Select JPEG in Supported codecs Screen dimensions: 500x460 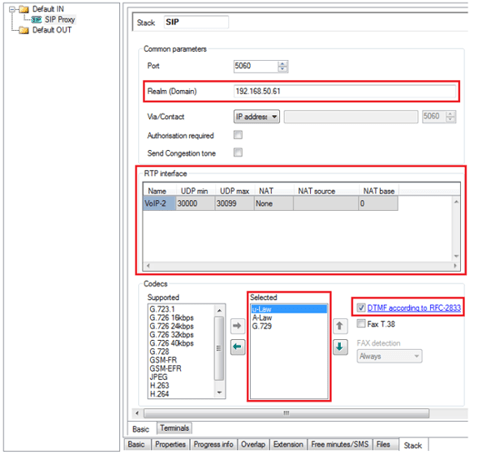[182, 377]
